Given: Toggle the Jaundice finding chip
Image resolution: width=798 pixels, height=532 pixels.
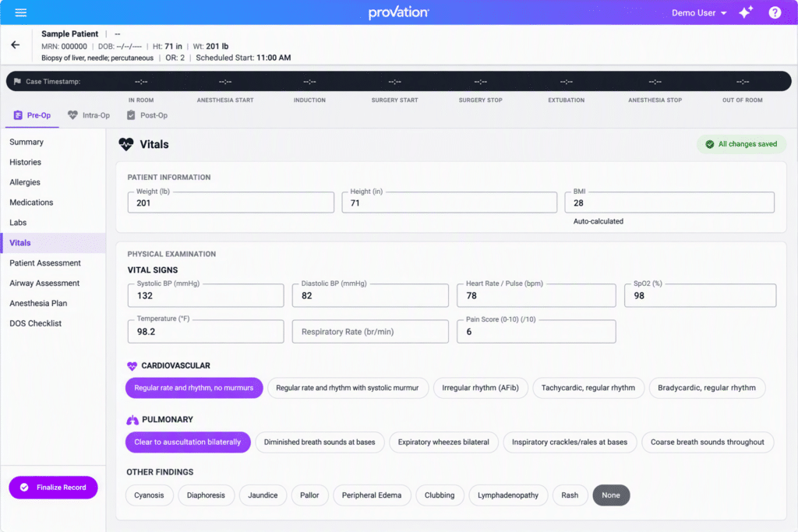Looking at the screenshot, I should pos(263,495).
